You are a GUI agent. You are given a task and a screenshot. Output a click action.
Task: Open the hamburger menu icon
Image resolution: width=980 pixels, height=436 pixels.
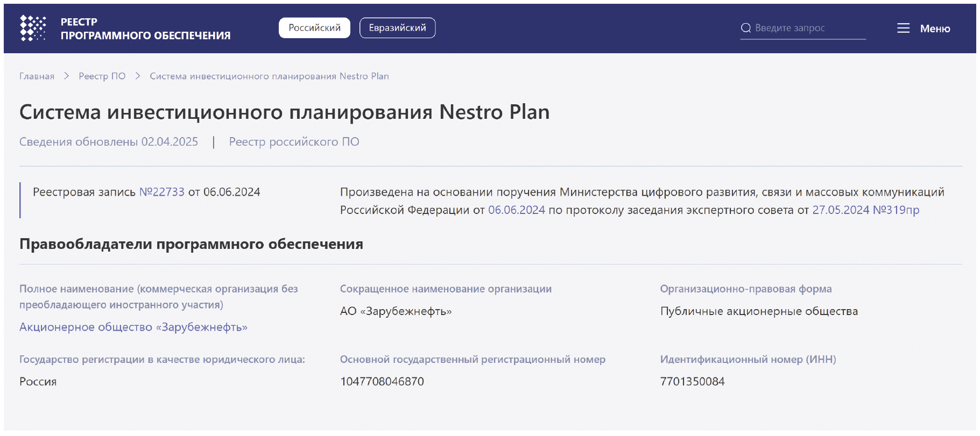pos(903,28)
